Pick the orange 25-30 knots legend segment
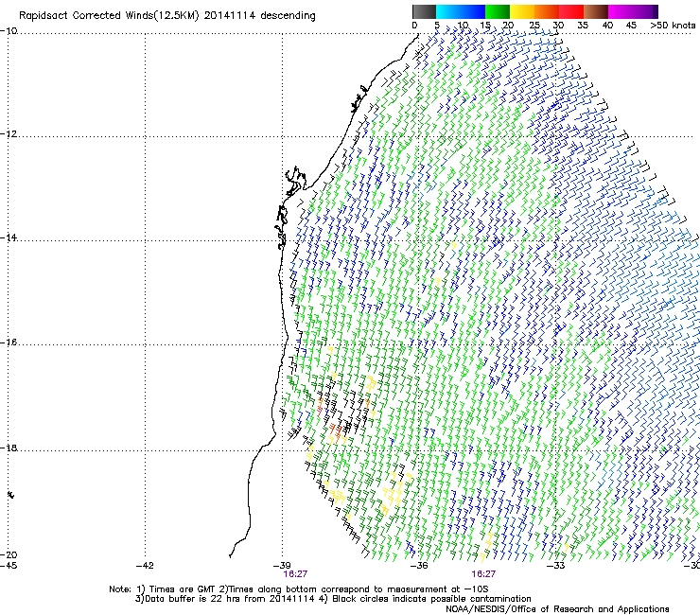The image size is (700, 615). (x=547, y=11)
